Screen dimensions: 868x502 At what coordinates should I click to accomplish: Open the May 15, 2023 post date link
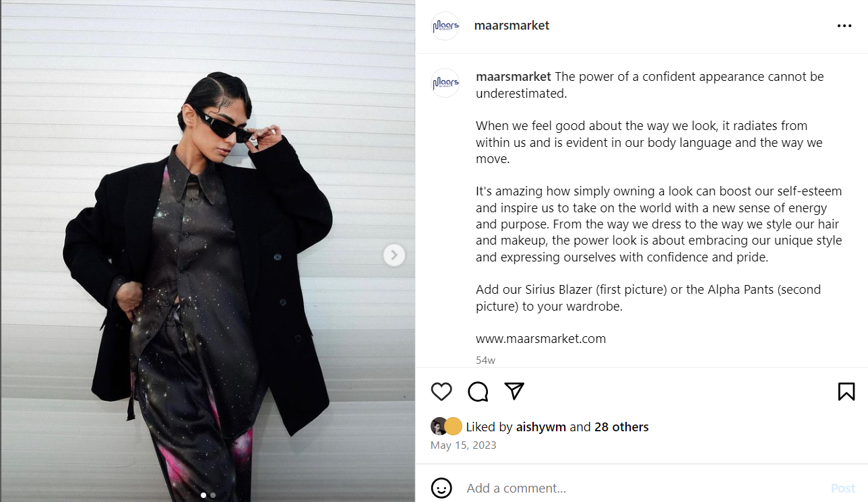(x=464, y=445)
